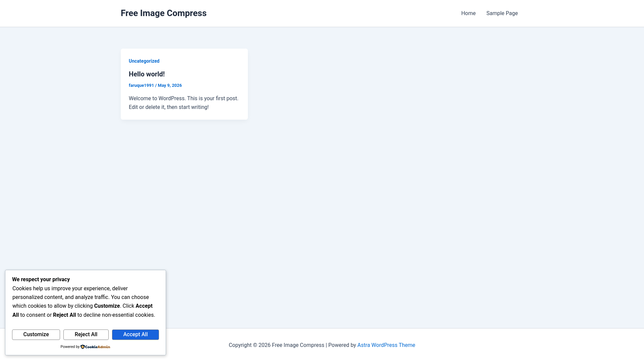Click the May 9, 2026 post date

(170, 85)
